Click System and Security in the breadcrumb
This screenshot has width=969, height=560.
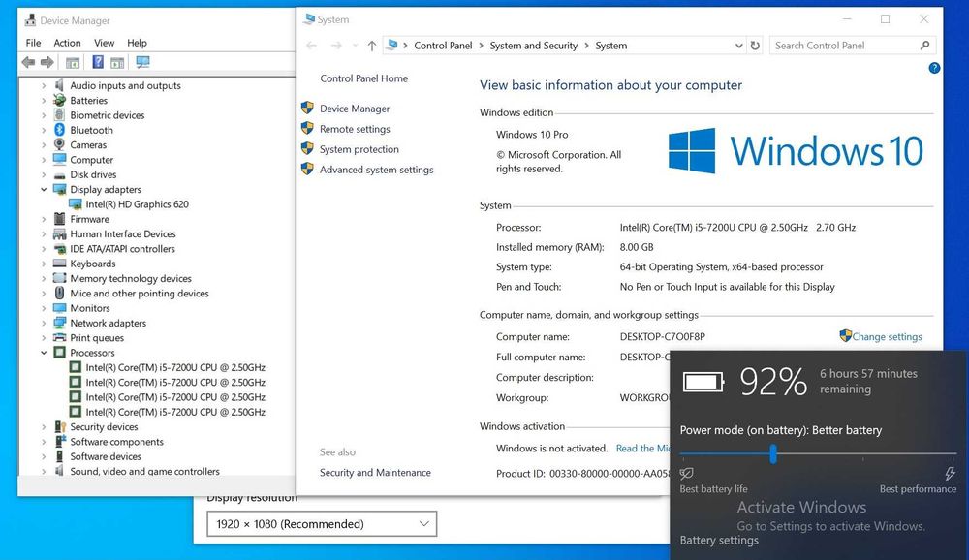pyautogui.click(x=533, y=46)
